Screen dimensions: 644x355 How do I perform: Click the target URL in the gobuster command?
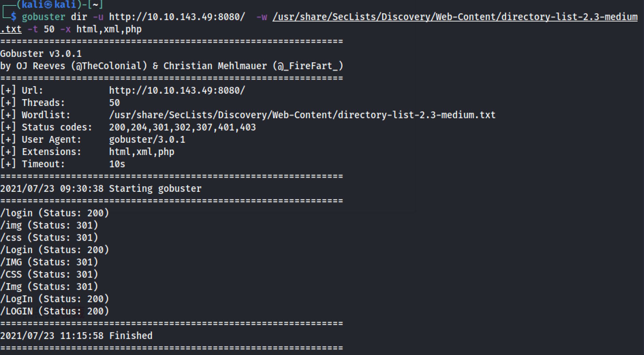177,17
